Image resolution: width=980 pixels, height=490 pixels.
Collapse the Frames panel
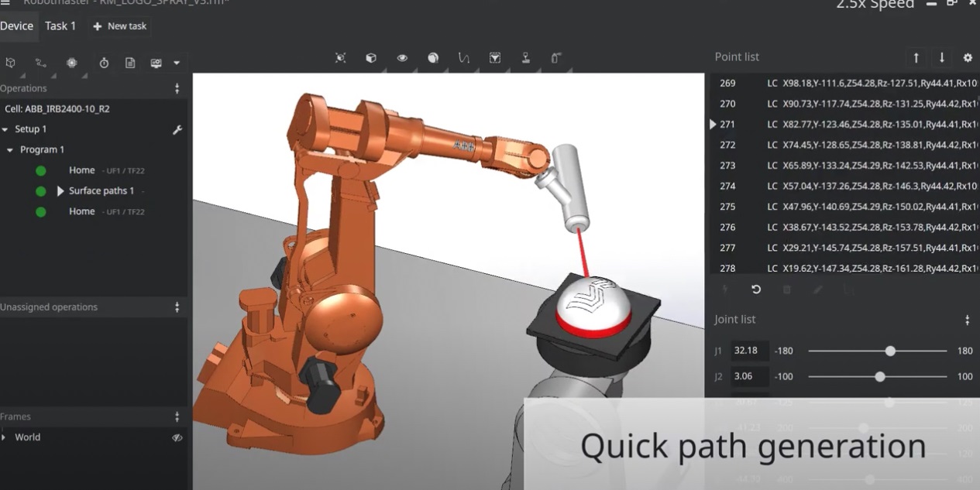click(x=177, y=416)
